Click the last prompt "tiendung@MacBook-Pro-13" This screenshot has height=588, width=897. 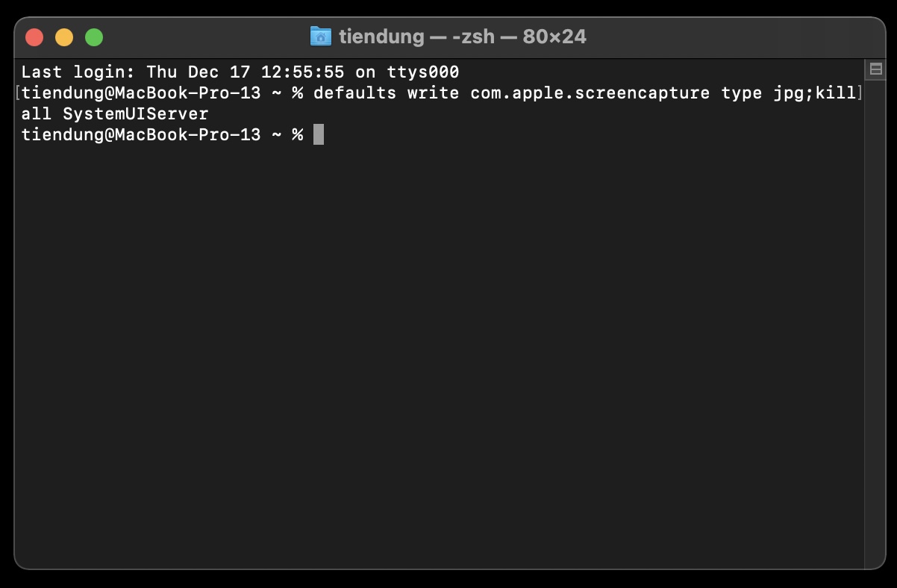click(x=141, y=135)
